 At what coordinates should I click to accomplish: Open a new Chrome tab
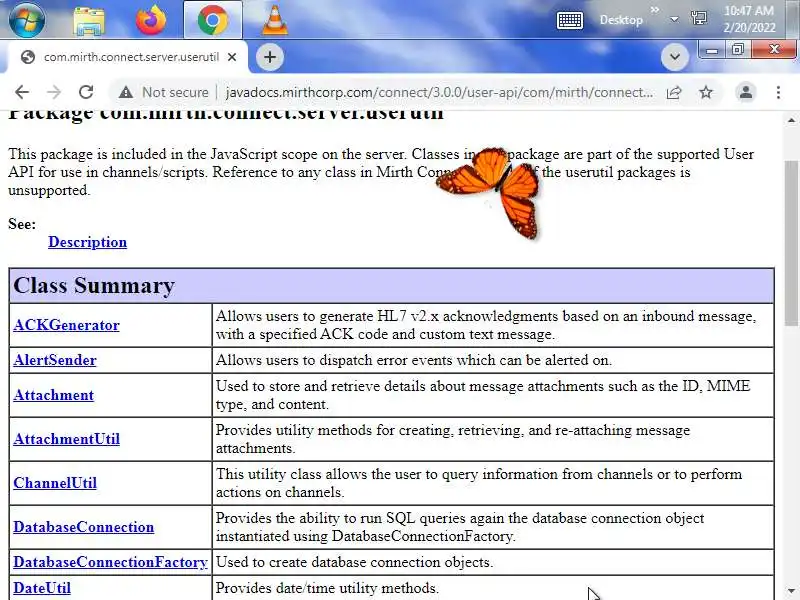[270, 57]
